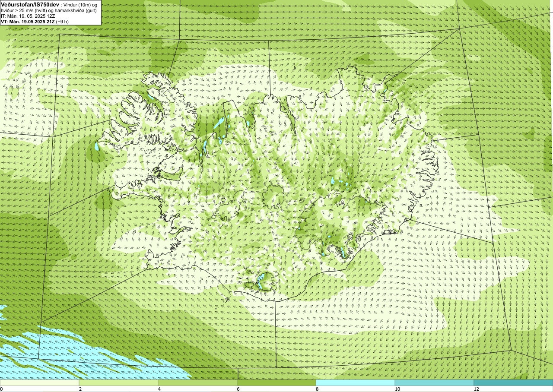
Task: Click the '8' tick label on the color scale
Action: coord(318,389)
